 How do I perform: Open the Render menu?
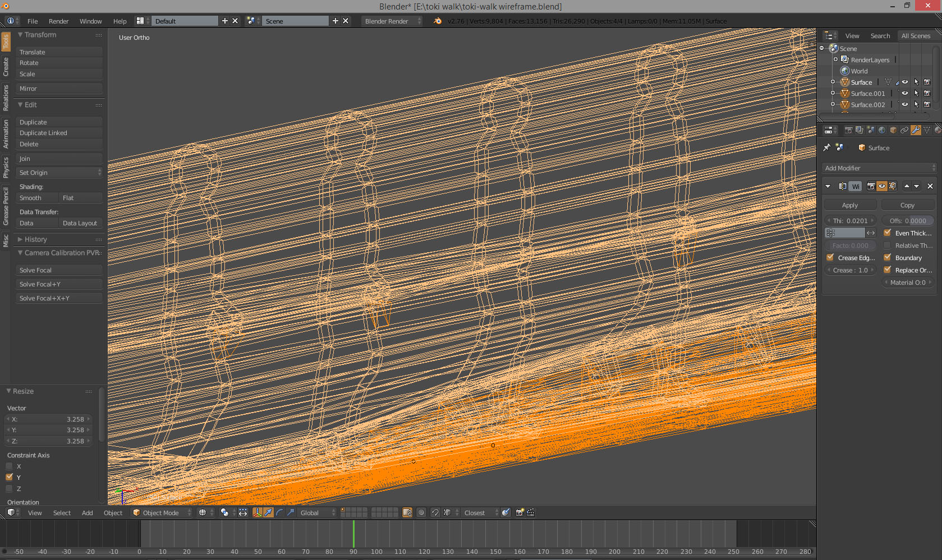[x=58, y=21]
